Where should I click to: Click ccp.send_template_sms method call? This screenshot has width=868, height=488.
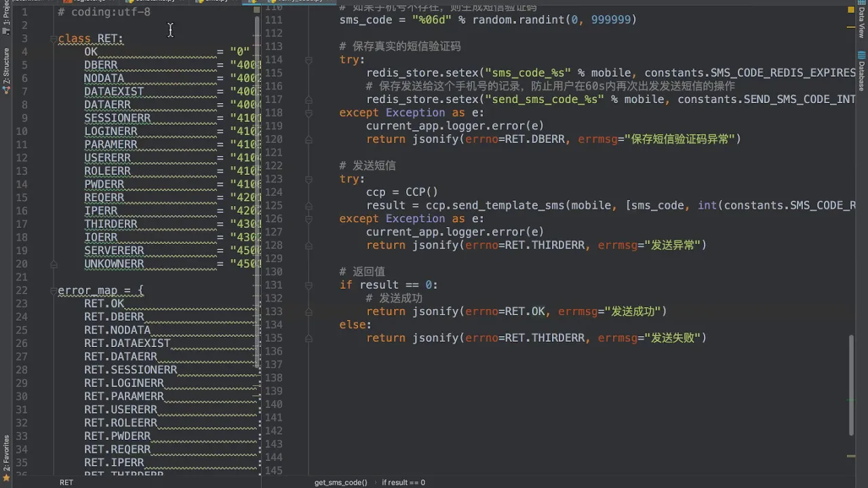(x=496, y=205)
